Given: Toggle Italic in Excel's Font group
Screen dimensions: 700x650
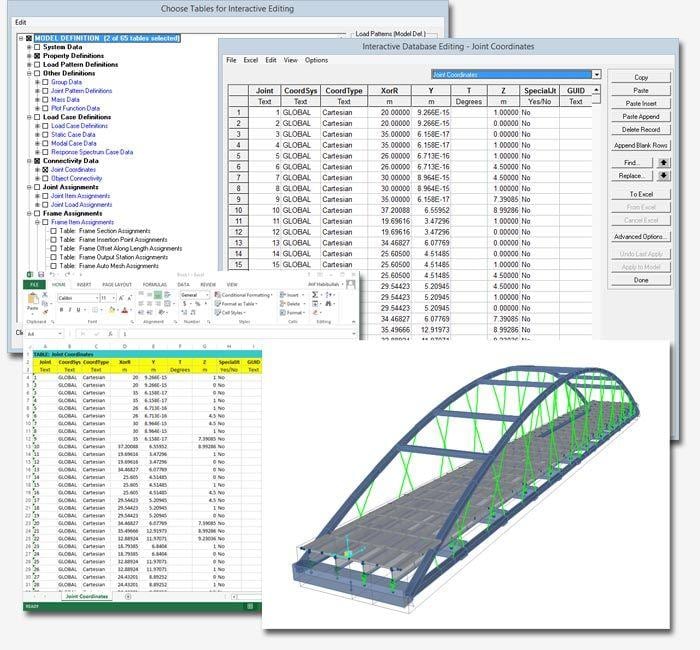Looking at the screenshot, I should tap(70, 310).
